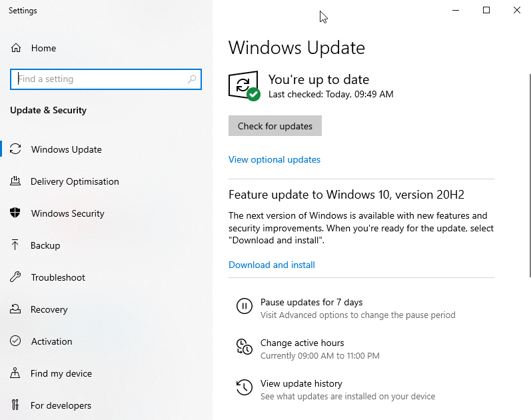Click the active hours clock icon

tap(244, 347)
